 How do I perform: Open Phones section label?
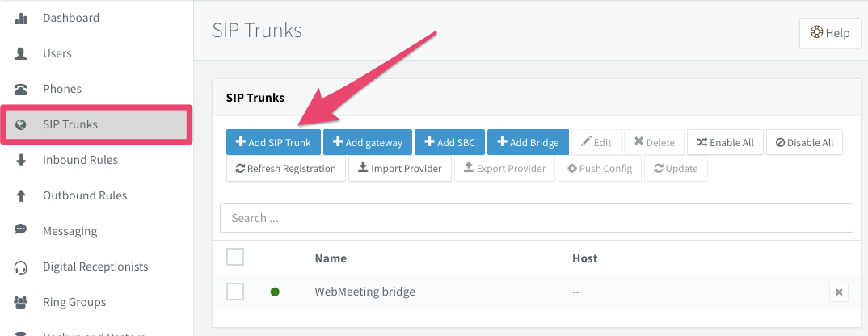(62, 89)
